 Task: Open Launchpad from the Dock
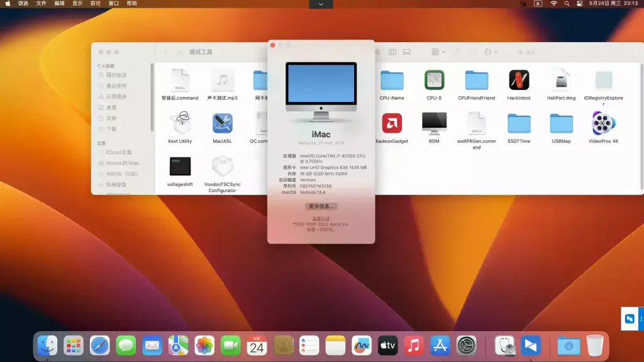click(74, 346)
